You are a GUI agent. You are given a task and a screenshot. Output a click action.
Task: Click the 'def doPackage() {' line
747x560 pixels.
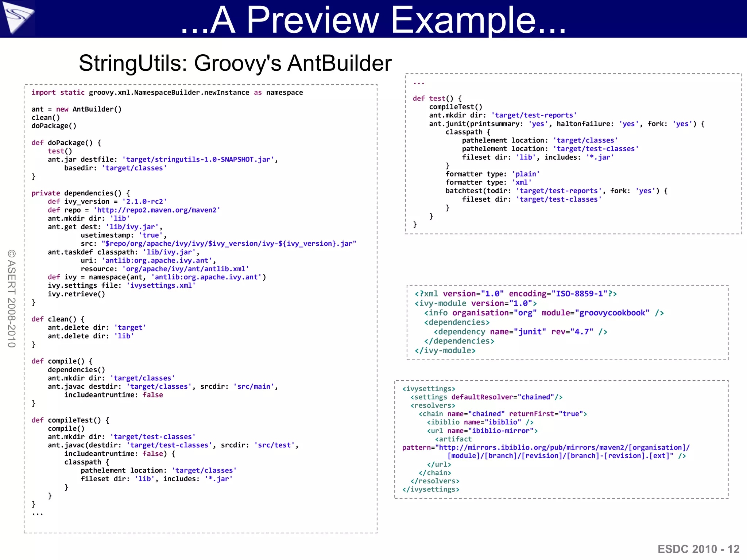[x=66, y=143]
